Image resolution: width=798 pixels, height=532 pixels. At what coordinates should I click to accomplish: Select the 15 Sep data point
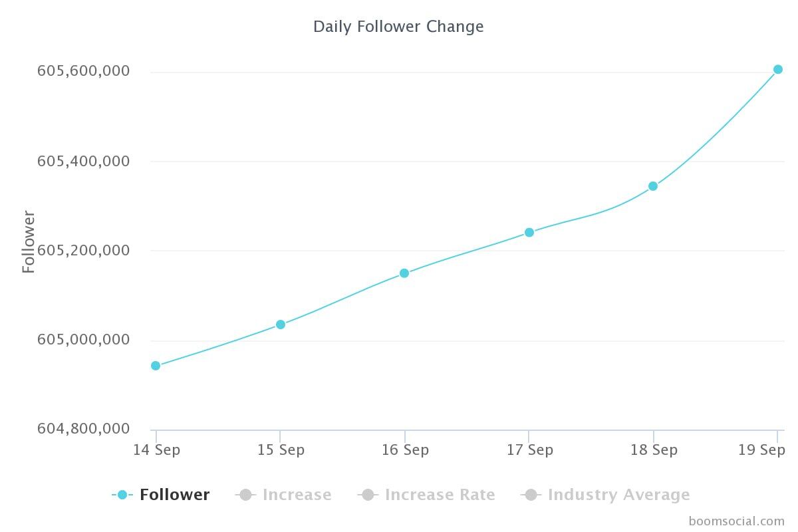[x=281, y=325]
